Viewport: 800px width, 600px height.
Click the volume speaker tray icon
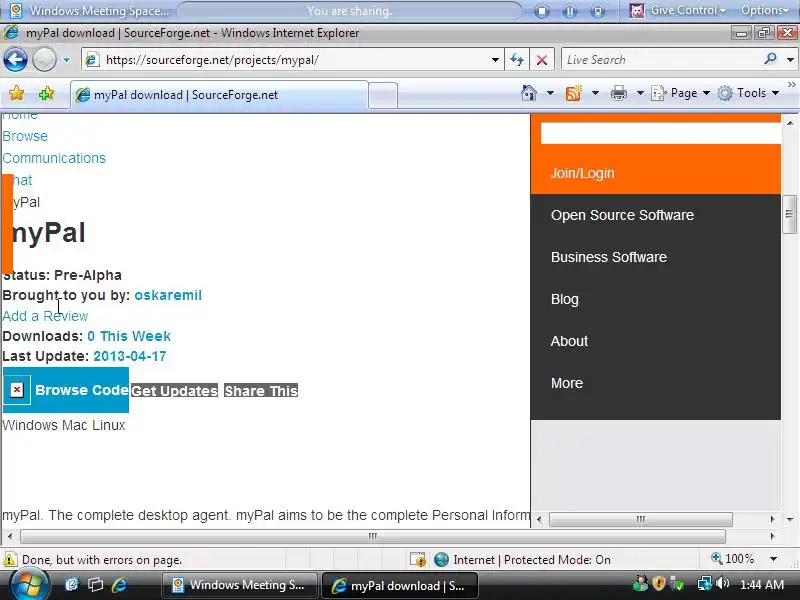[722, 583]
